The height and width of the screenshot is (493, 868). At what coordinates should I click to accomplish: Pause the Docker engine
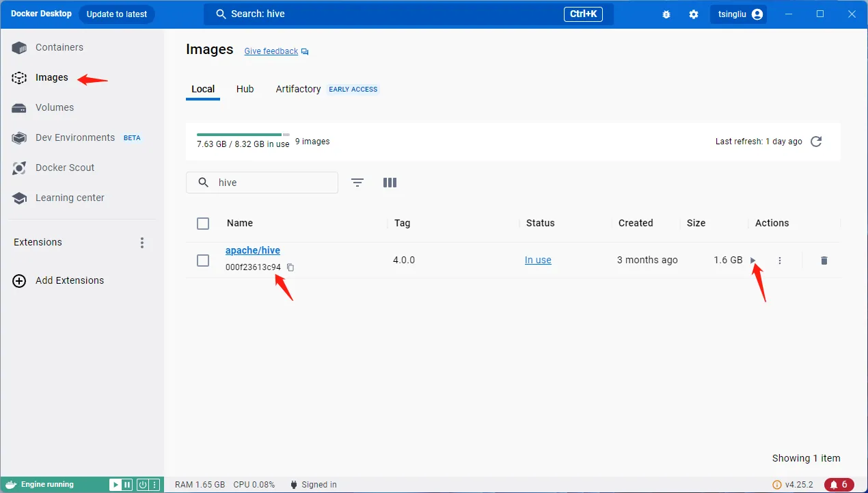[126, 485]
